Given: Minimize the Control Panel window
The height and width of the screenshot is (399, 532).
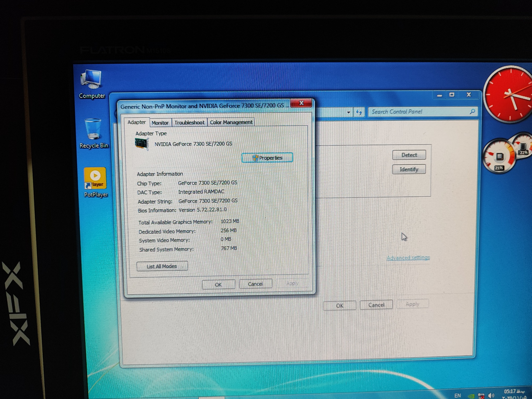Looking at the screenshot, I should (440, 95).
